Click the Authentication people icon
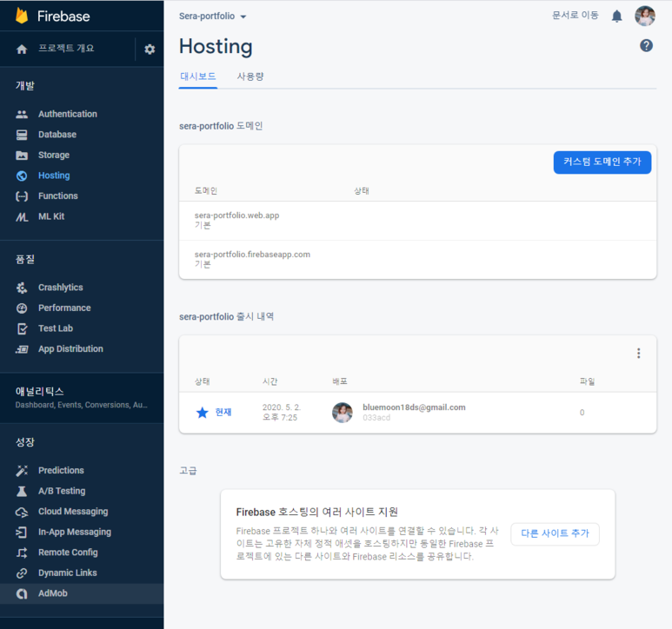Viewport: 672px width, 629px height. 22,115
